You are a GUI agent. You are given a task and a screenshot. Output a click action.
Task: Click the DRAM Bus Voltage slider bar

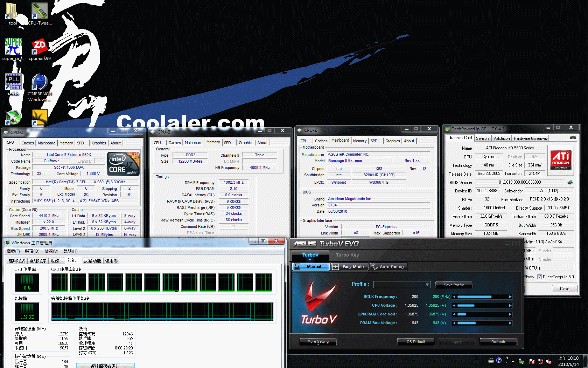coord(482,323)
